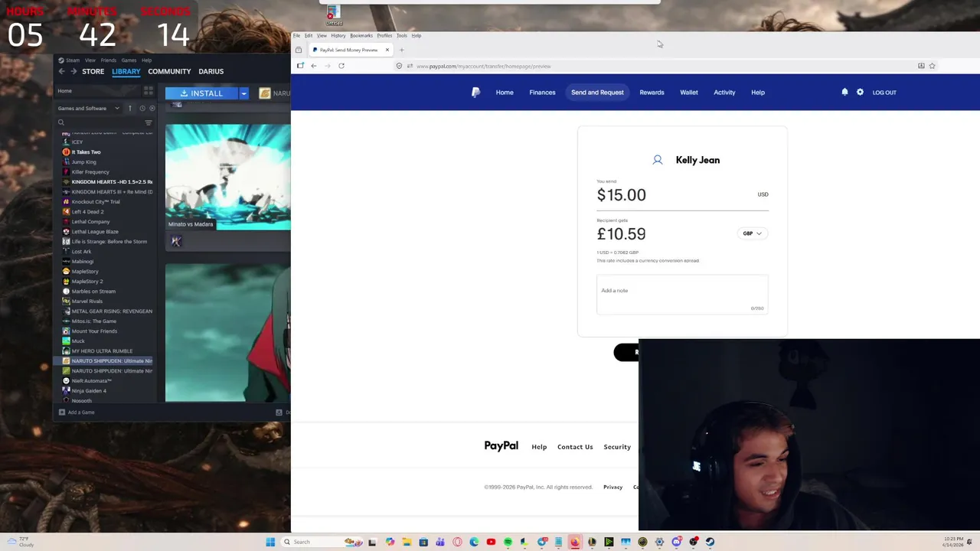
Task: Open YouTube icon in taskbar
Action: coord(491,542)
